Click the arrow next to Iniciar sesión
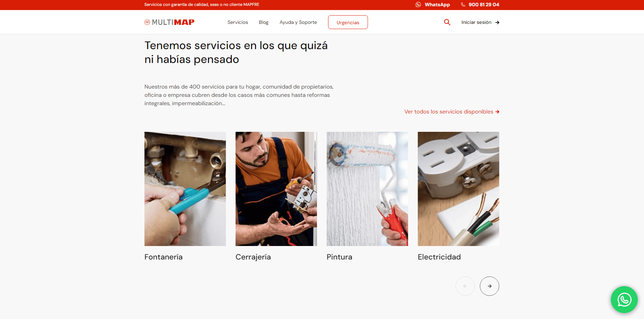This screenshot has height=319, width=644. [497, 22]
